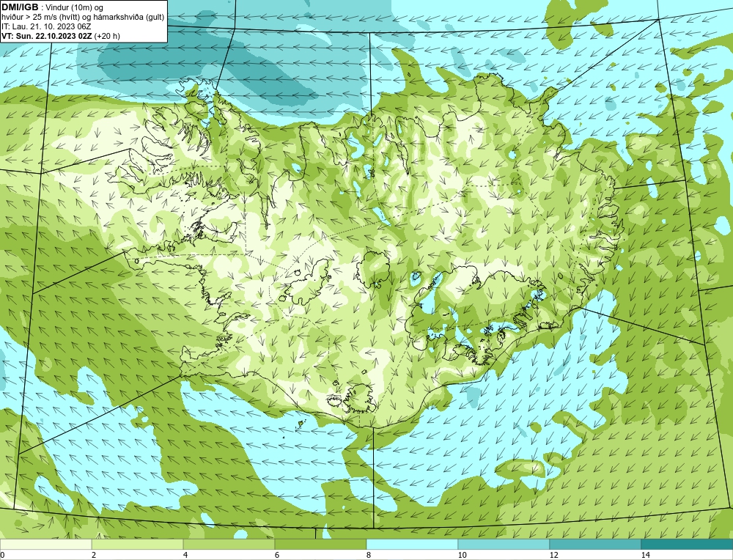Click the 12–14 m/s legend color swatch
Viewport: 733px width, 560px height.
click(x=595, y=544)
